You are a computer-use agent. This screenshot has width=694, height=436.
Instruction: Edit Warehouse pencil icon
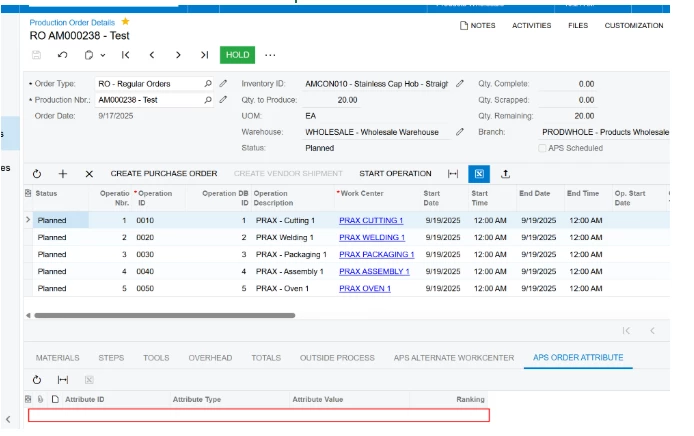pos(460,131)
